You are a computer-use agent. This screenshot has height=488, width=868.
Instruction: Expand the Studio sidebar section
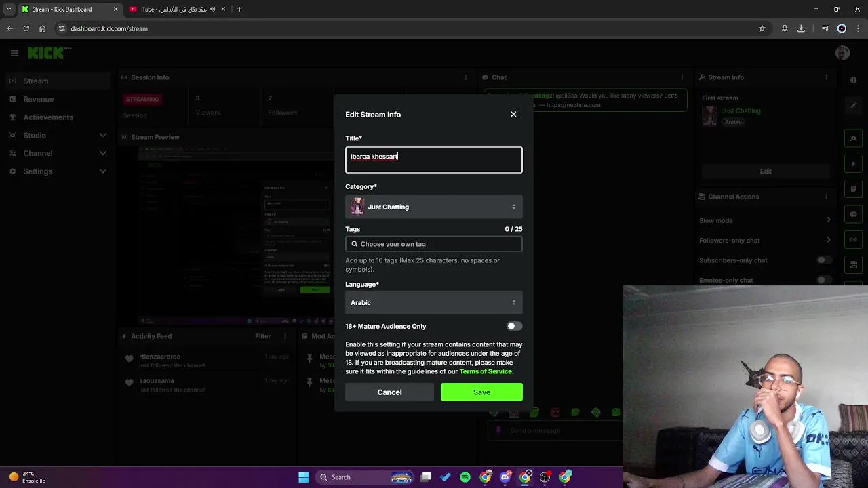103,135
